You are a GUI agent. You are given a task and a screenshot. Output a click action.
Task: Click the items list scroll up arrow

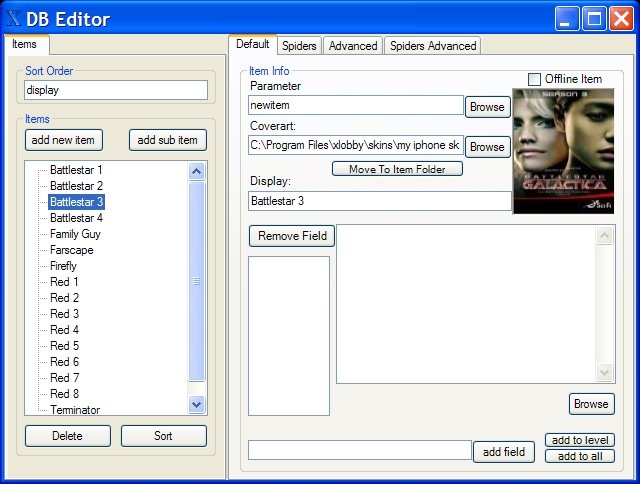[x=196, y=171]
